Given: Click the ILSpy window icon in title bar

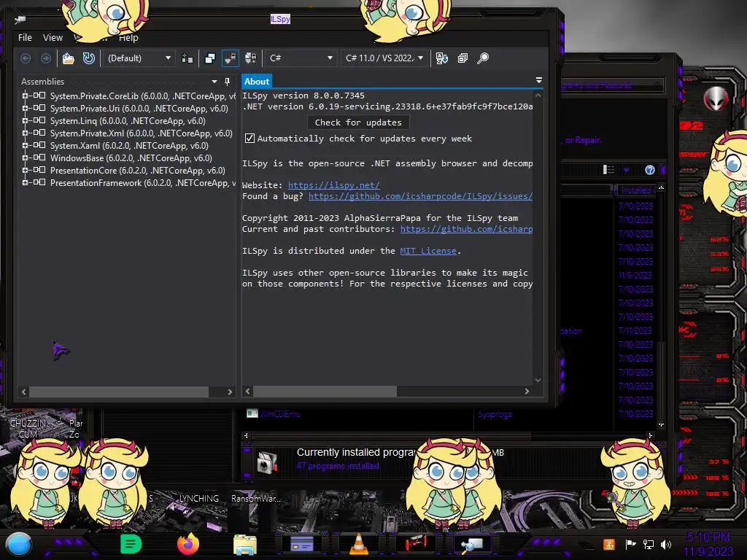Looking at the screenshot, I should [x=20, y=20].
